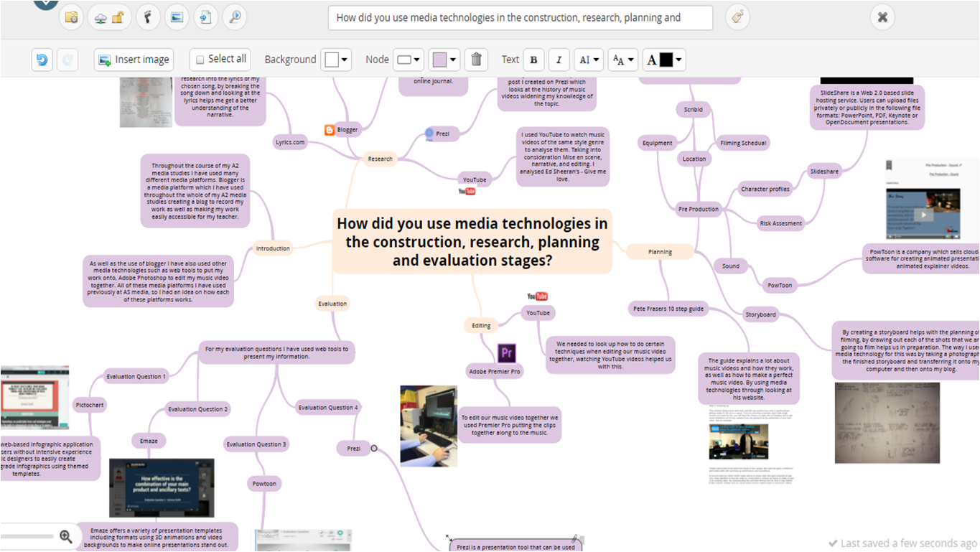Click the footprint history icon
The width and height of the screenshot is (980, 552).
148,17
